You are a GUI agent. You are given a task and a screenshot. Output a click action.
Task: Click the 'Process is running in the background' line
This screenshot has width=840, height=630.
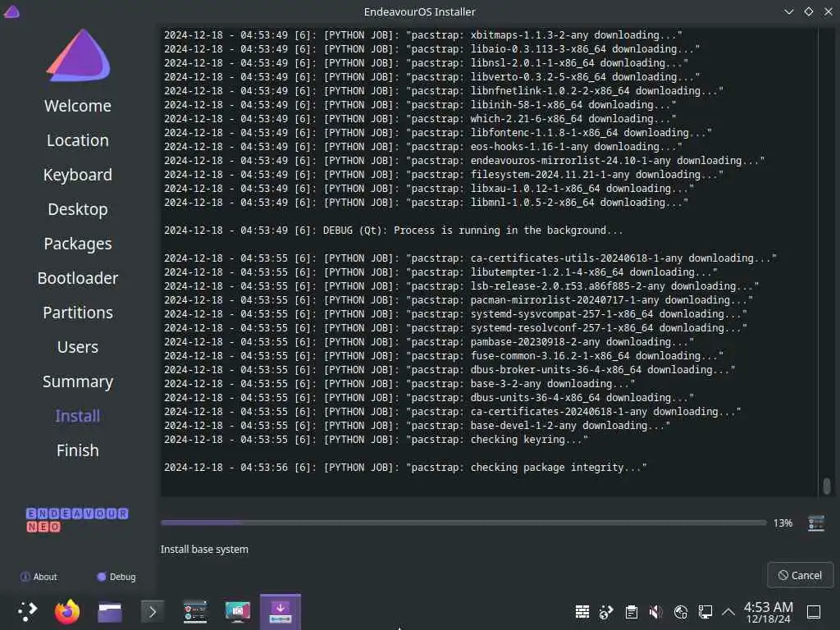click(x=393, y=231)
